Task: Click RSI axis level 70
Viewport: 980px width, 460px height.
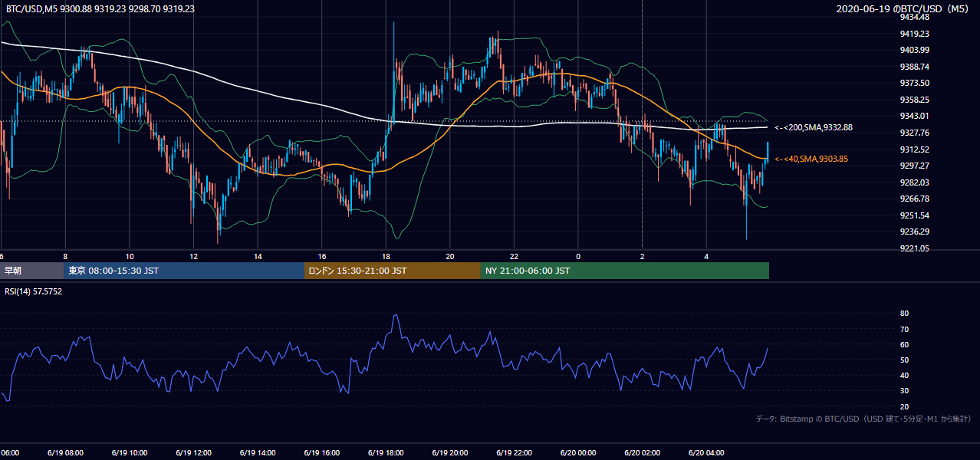Action: (x=904, y=329)
